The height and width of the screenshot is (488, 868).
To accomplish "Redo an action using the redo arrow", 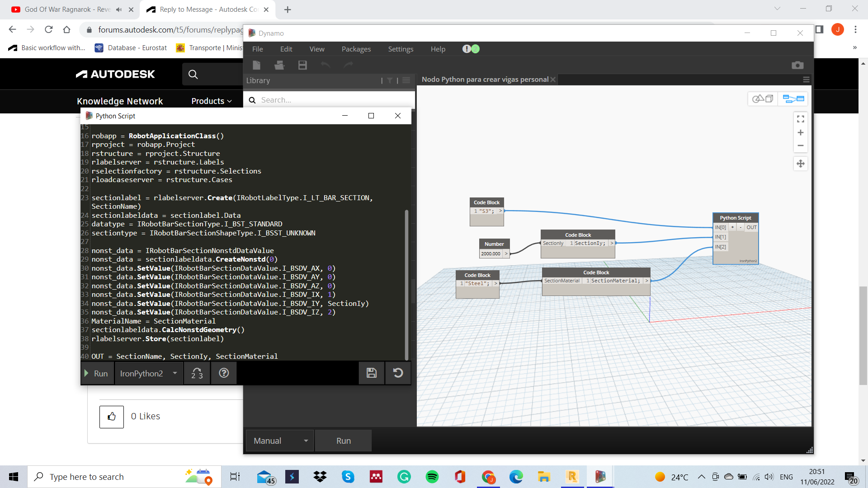I will point(348,65).
